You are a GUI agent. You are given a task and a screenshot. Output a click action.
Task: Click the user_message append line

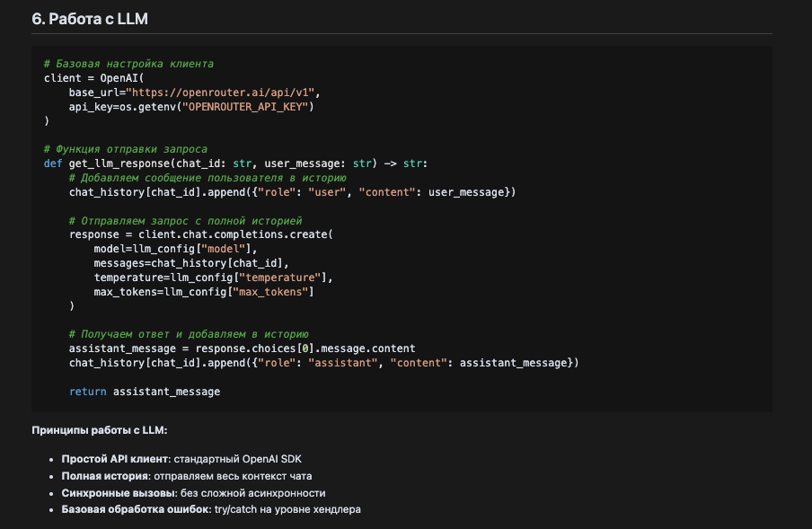pos(292,192)
